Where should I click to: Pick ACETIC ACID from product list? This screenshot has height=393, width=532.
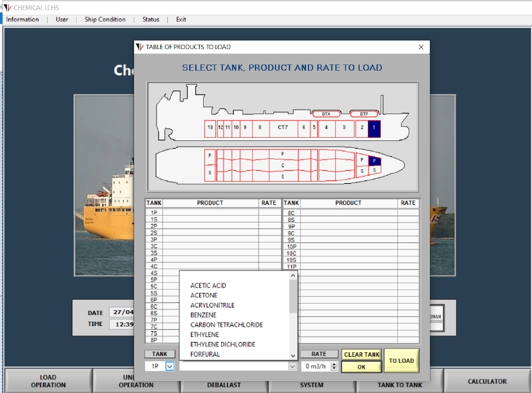point(208,286)
